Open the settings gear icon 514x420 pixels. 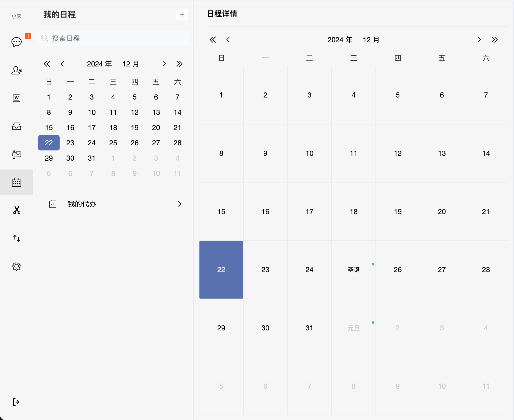pos(17,266)
